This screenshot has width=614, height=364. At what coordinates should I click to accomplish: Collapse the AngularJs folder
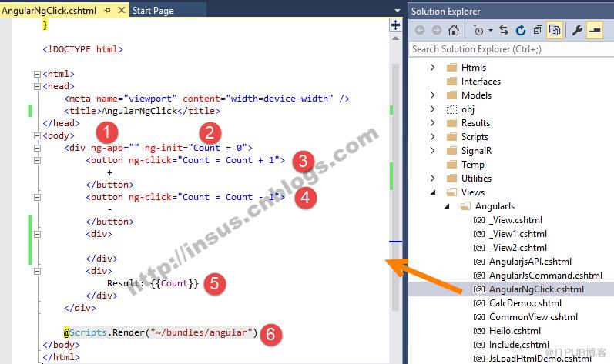coord(447,206)
